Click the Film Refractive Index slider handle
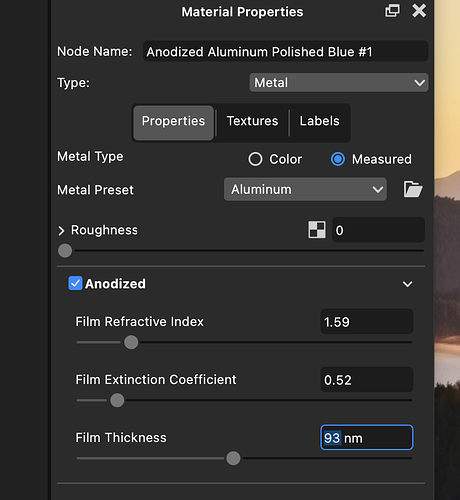Image resolution: width=460 pixels, height=500 pixels. [x=131, y=342]
